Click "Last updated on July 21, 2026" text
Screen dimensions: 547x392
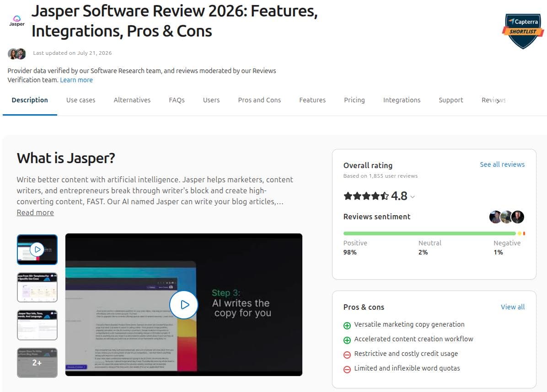coord(72,53)
